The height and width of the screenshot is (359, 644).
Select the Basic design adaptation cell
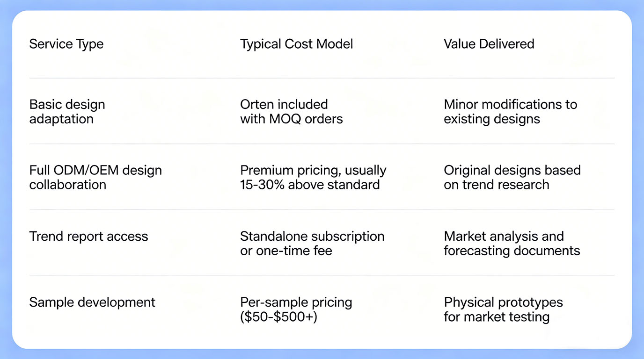pos(67,111)
